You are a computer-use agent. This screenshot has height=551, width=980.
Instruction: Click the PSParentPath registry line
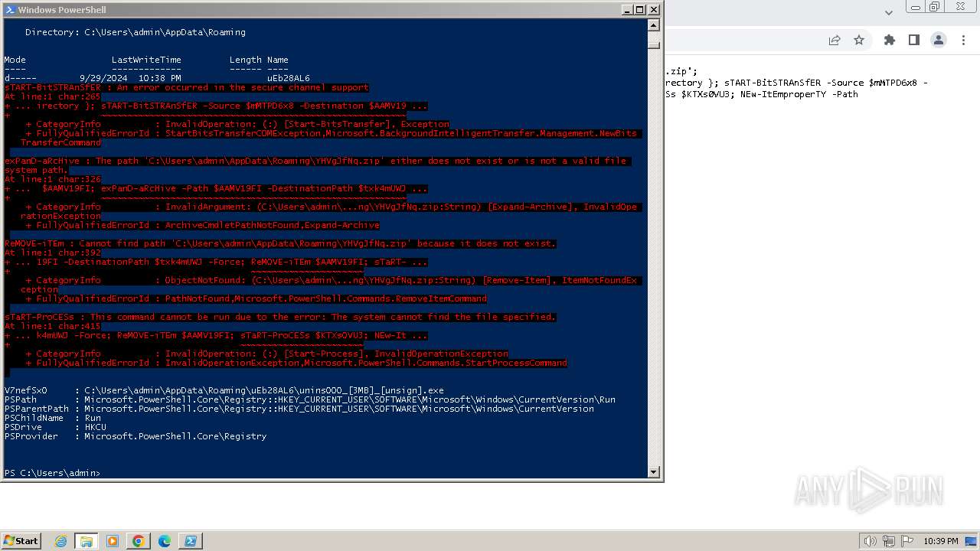point(299,409)
